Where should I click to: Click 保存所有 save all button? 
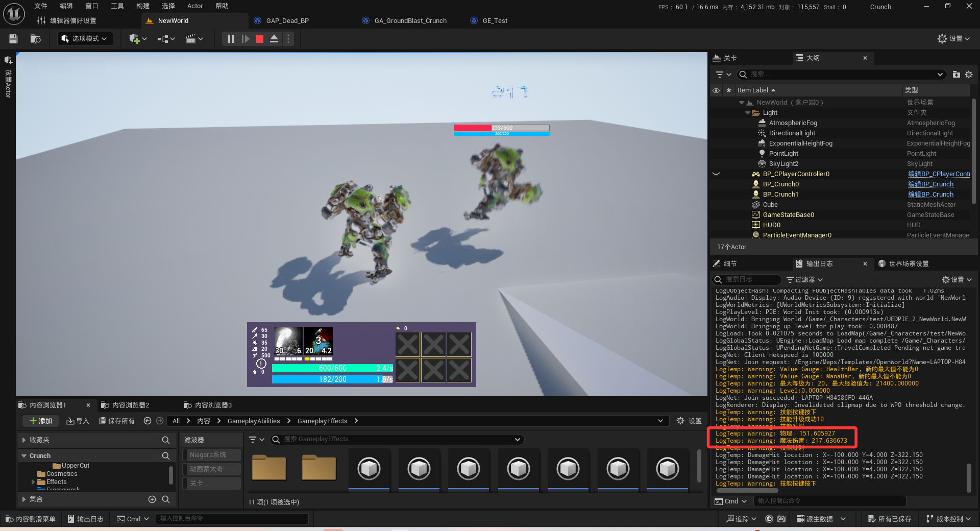[117, 421]
